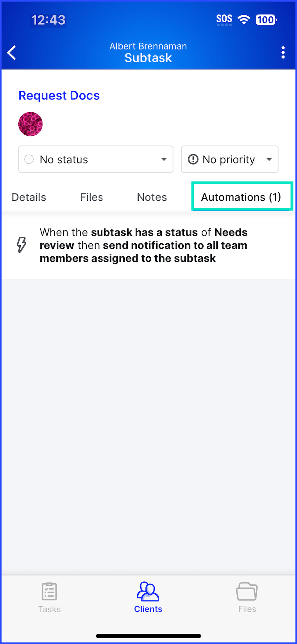Open the three-dot more options menu
The height and width of the screenshot is (644, 297).
point(283,52)
